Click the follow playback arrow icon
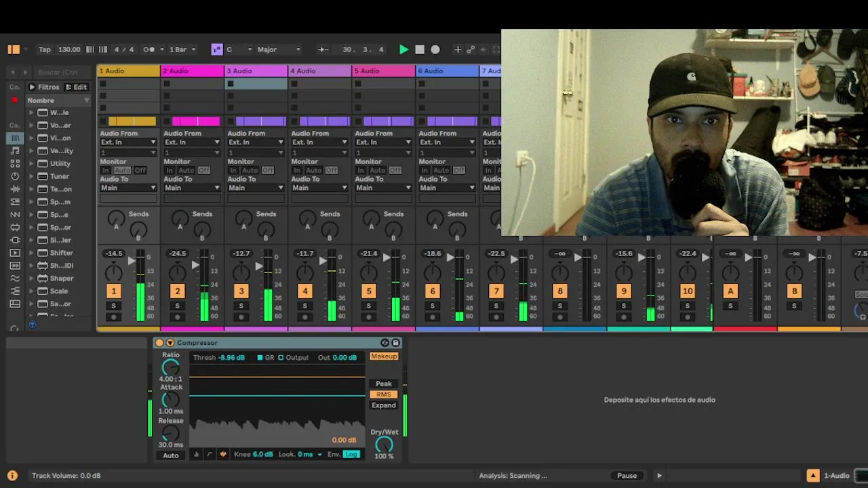Screen dimensions: 868x488 pyautogui.click(x=323, y=49)
